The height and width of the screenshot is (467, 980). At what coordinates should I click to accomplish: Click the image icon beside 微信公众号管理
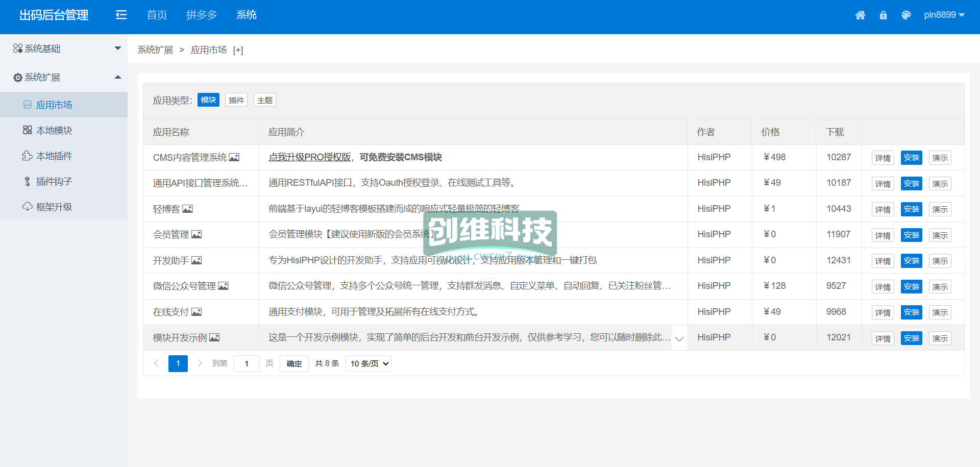224,286
